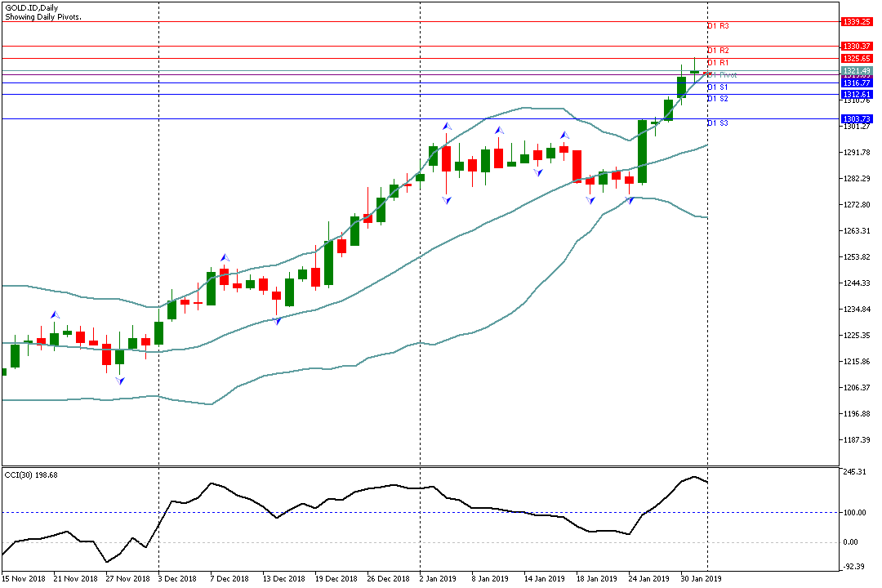Click the highest up fractal arrow in early January

point(446,126)
